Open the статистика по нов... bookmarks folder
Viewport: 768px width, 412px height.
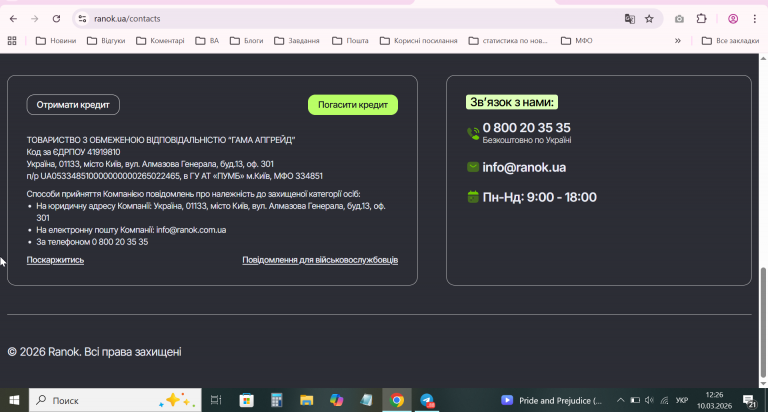pos(508,41)
